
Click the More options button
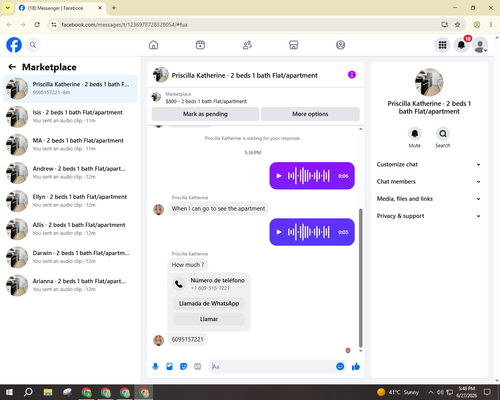(310, 114)
